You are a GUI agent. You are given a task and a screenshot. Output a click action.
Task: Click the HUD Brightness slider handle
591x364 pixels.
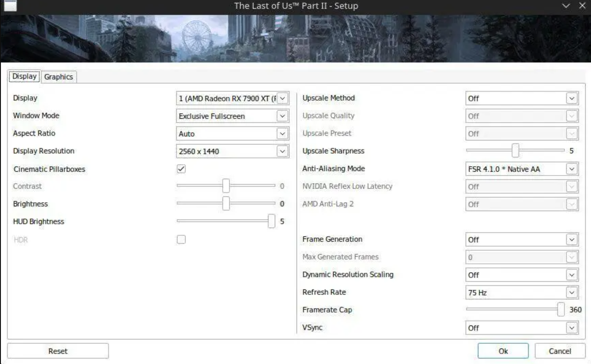(271, 221)
